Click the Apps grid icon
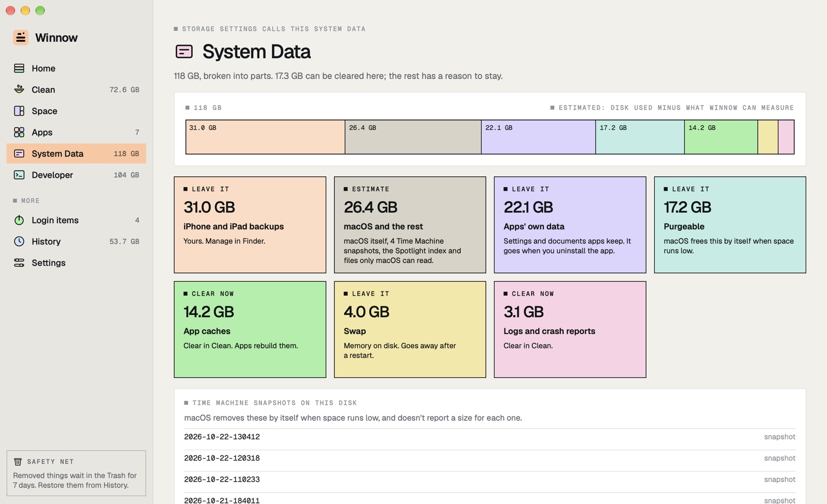Viewport: 827px width, 504px height. [x=19, y=132]
